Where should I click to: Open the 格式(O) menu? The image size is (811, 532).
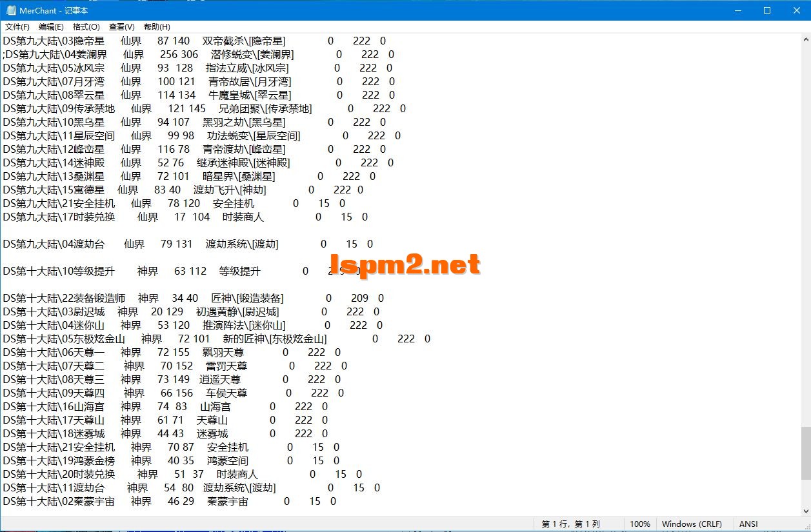pos(85,26)
